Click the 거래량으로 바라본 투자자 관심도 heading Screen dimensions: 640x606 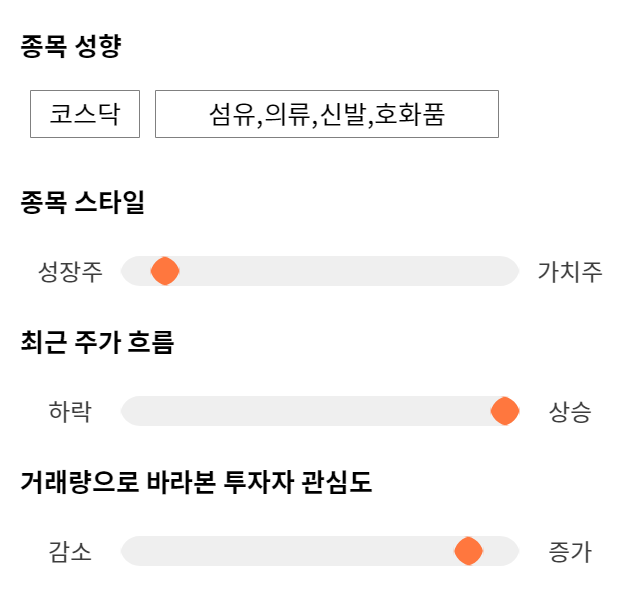196,483
